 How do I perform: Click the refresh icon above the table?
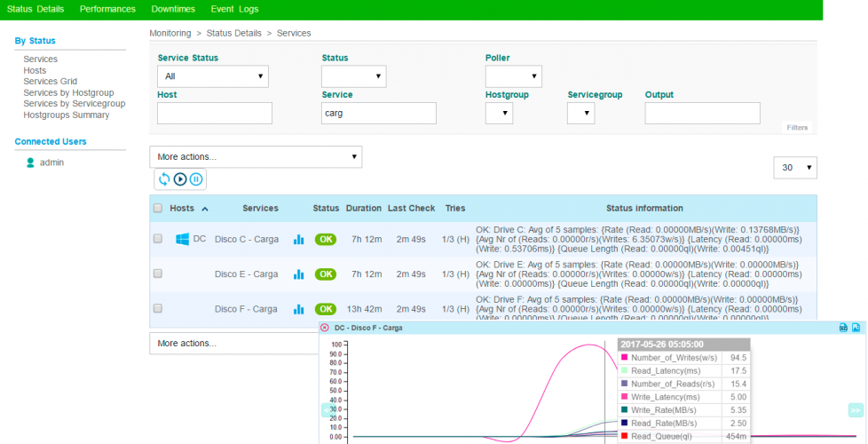coord(164,178)
